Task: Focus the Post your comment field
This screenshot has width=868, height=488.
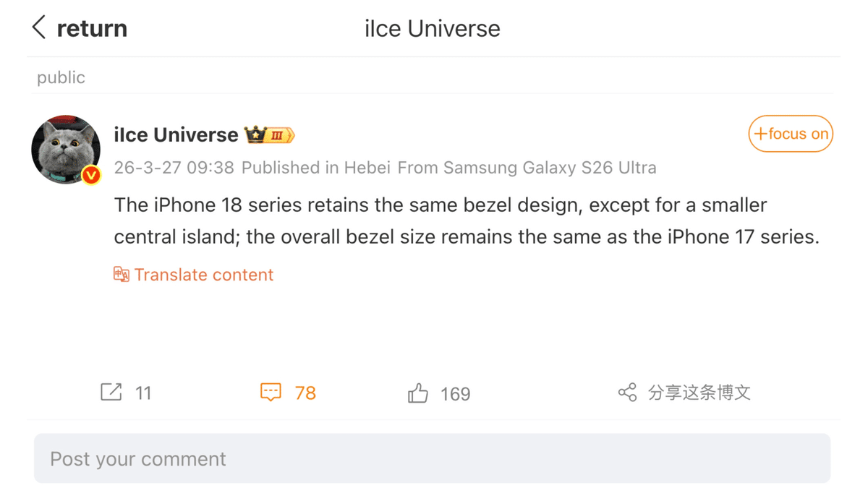Action: click(x=434, y=458)
